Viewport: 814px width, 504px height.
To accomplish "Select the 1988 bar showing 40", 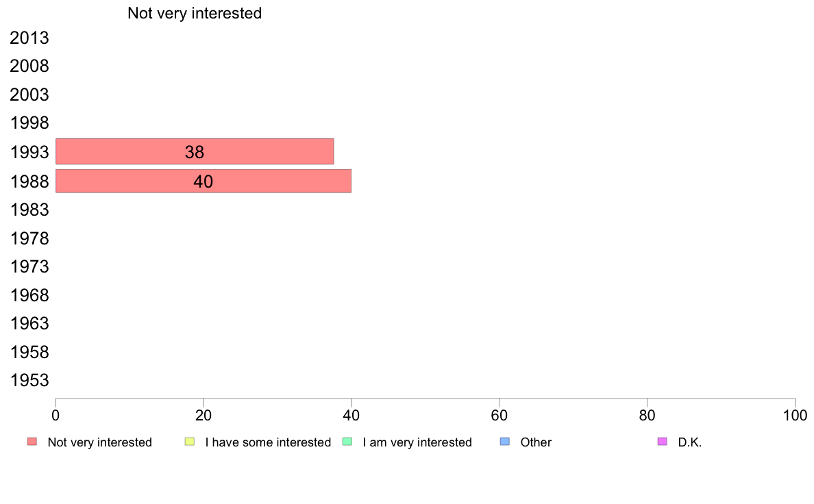I will pyautogui.click(x=203, y=181).
